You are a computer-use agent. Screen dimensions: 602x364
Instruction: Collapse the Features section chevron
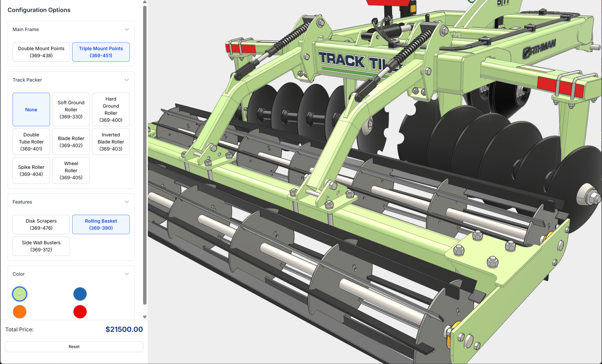pos(127,202)
